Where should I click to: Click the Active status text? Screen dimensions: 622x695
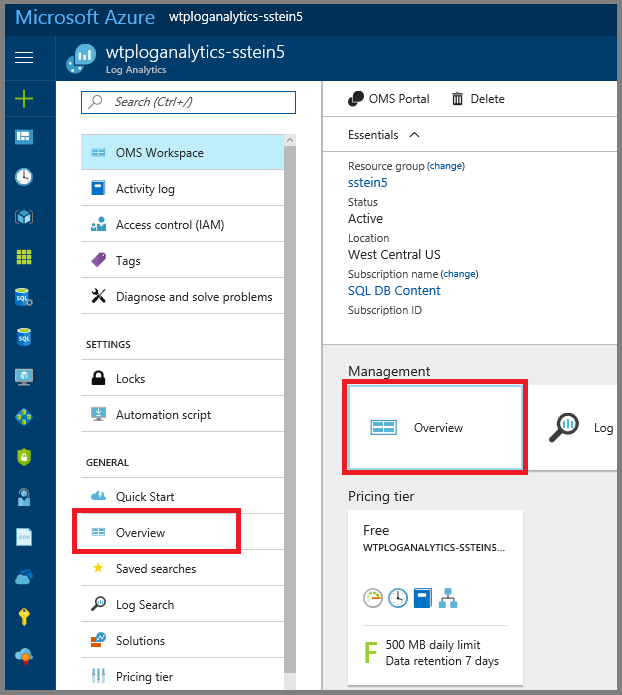(x=365, y=219)
